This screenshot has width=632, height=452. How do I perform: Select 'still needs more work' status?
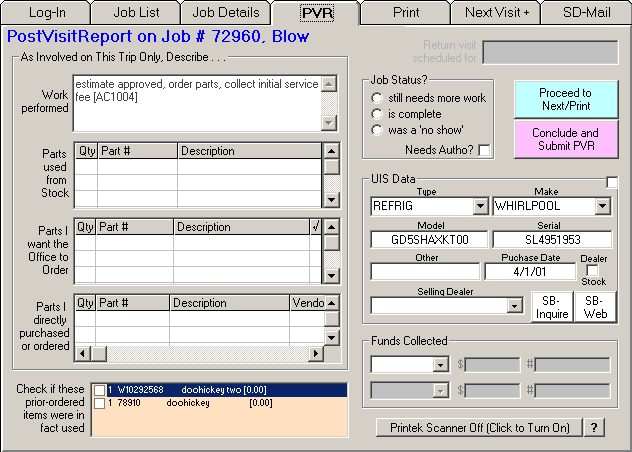click(377, 98)
